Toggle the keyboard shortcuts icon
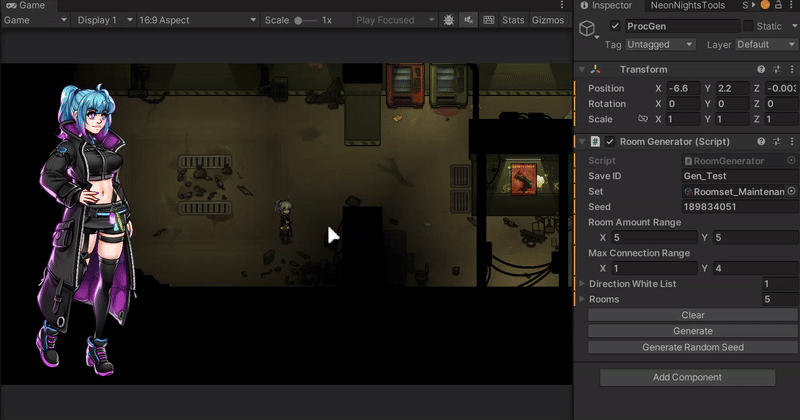Screen dimensions: 800x420 coord(488,20)
